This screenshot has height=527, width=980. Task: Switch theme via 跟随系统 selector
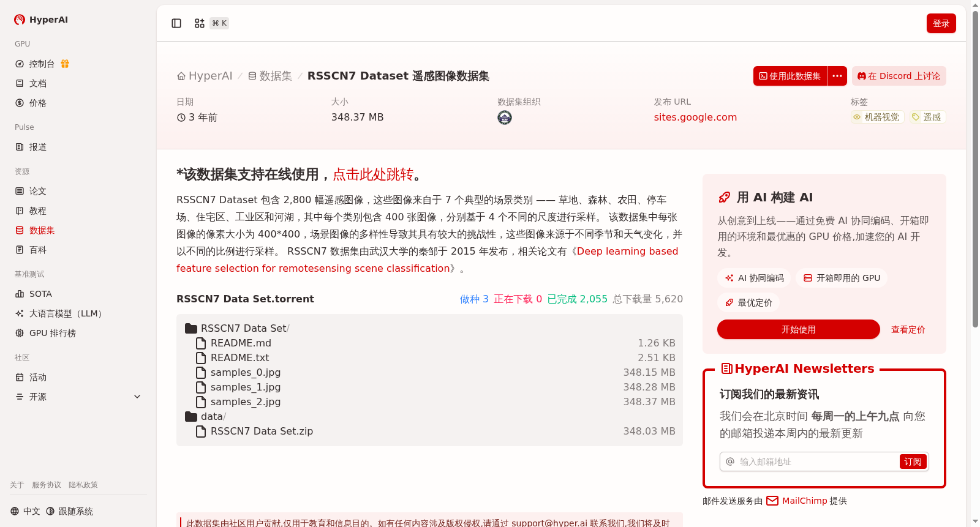click(70, 511)
